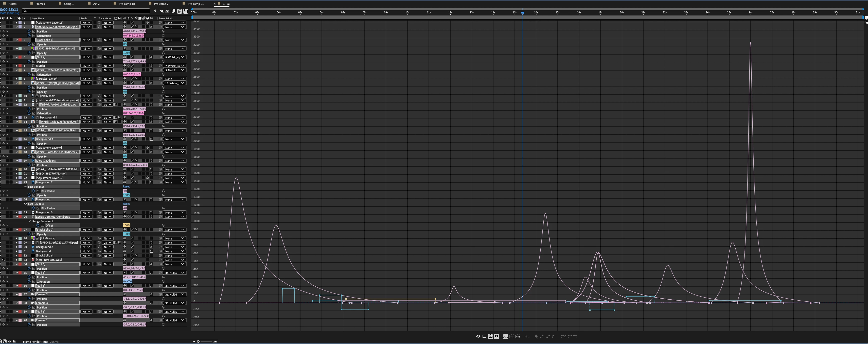Toggle hide shy layers icon
Screen dimensions: 868x344
pyautogui.click(x=167, y=11)
